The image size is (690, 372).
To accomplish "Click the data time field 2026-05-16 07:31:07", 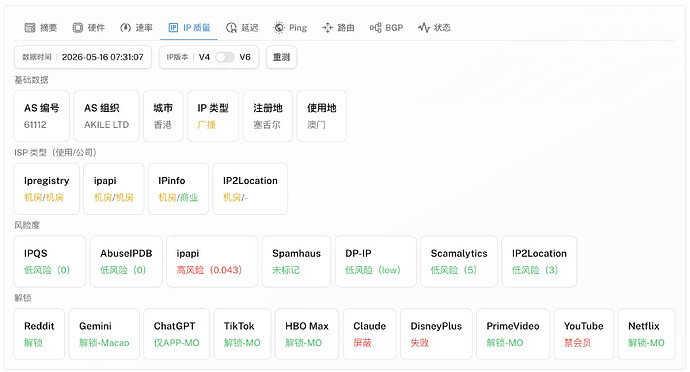I will click(x=83, y=57).
